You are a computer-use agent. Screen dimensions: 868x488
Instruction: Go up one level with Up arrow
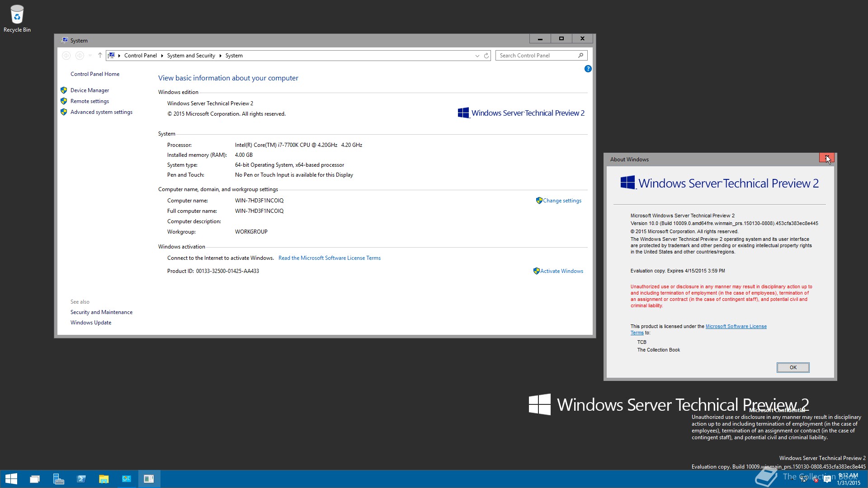tap(100, 56)
